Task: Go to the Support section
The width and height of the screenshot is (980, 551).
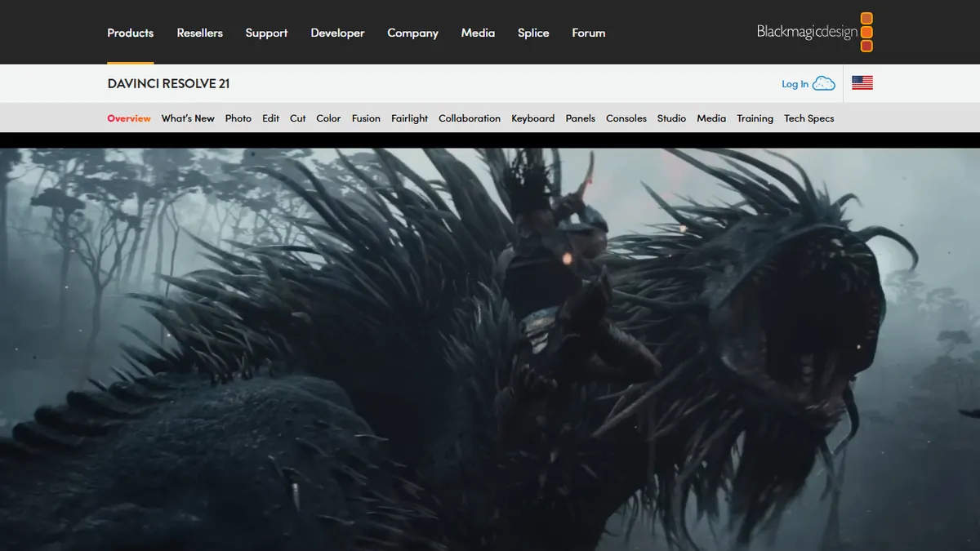Action: 266,33
